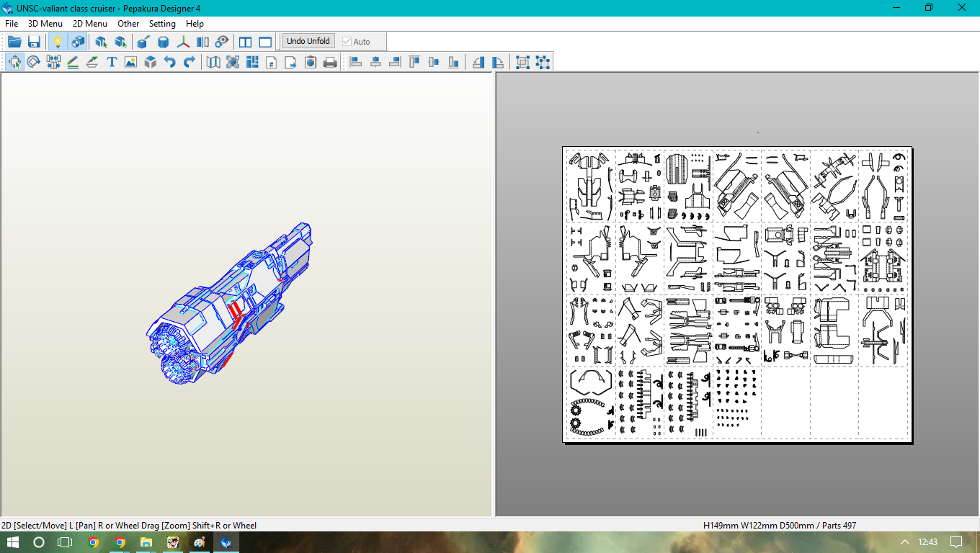Align selected parts to the top
The image size is (980, 553).
414,62
